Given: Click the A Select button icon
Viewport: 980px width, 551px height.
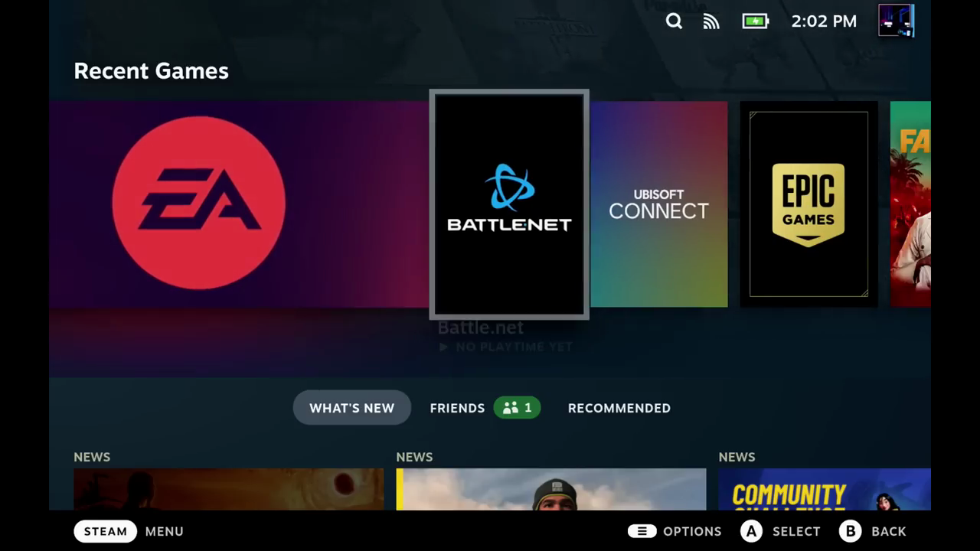Looking at the screenshot, I should click(751, 531).
